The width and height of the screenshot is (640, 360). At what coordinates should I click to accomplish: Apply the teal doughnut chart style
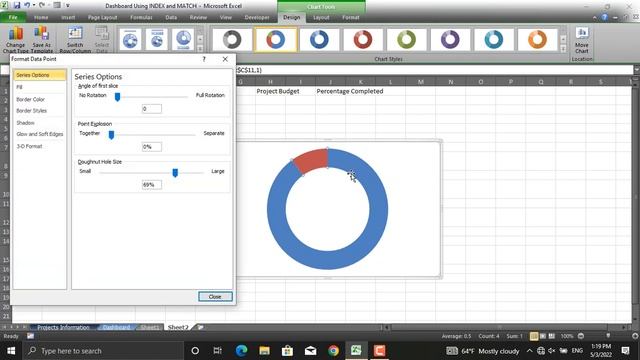coord(494,40)
